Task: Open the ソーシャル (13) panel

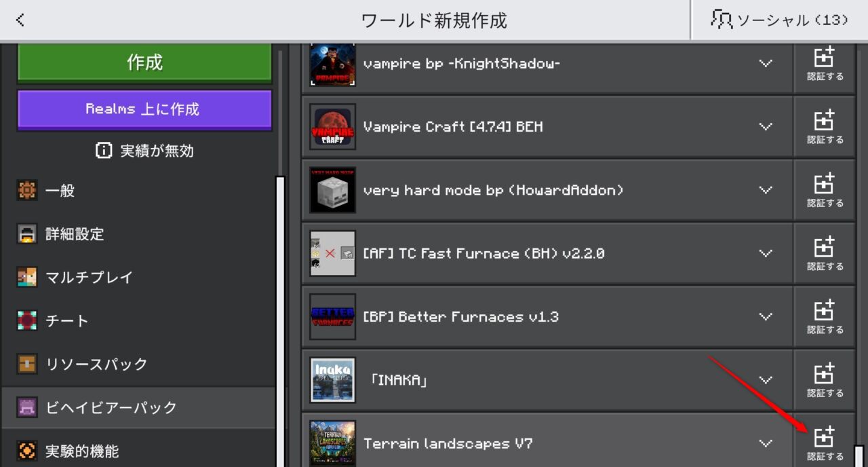Action: coord(779,20)
